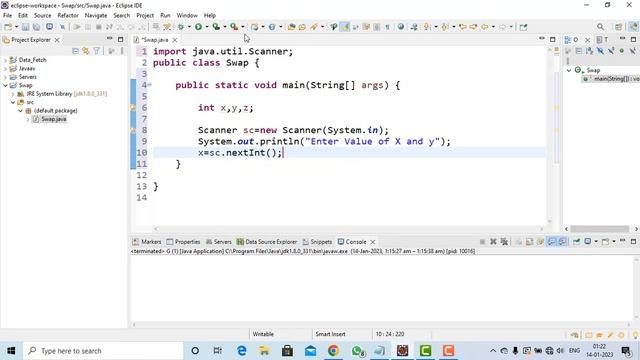Open the Window menu
Screen dimensions: 640x360
click(187, 15)
